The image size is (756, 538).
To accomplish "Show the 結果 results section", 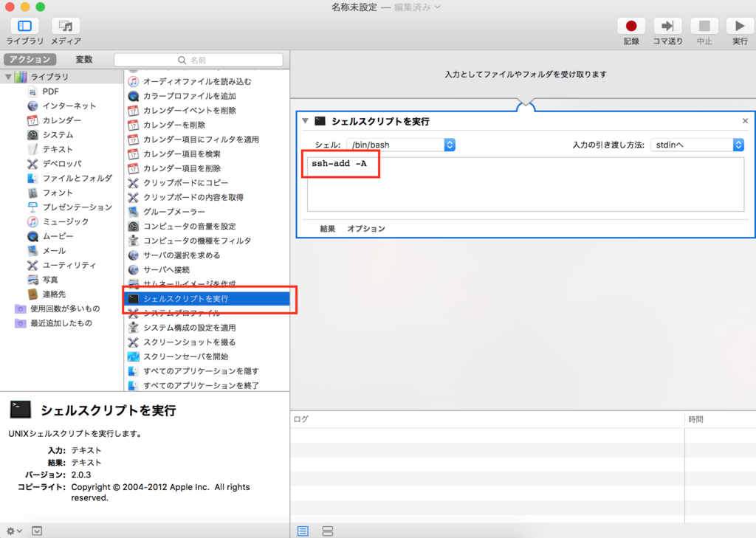I will (x=327, y=229).
